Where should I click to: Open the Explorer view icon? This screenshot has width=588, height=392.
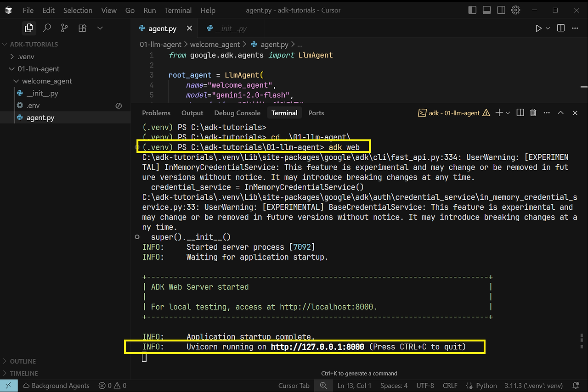click(x=28, y=28)
